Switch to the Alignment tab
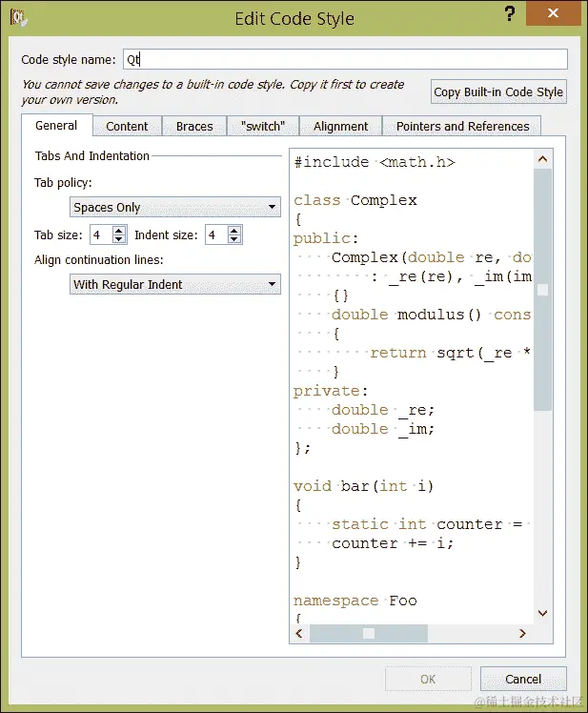This screenshot has height=713, width=588. (340, 126)
